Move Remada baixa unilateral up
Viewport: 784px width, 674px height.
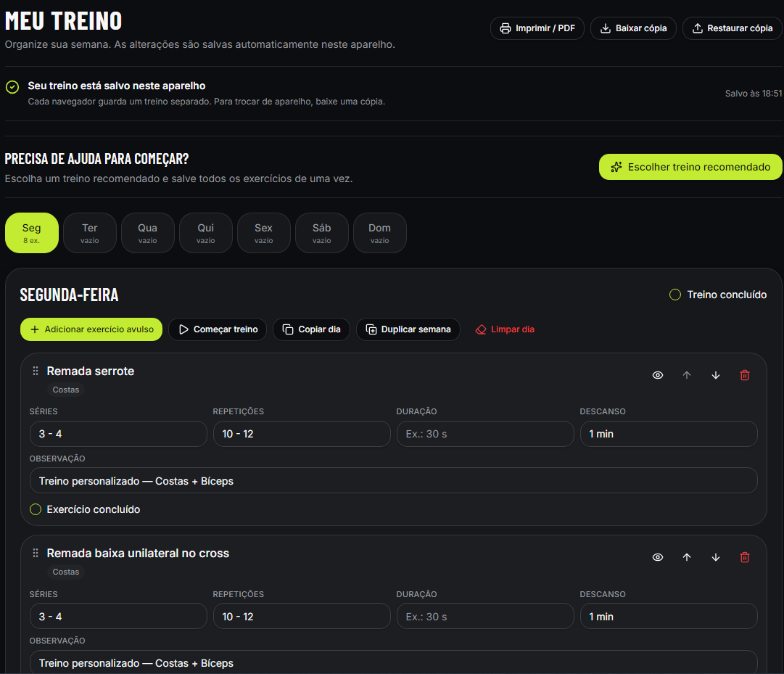(x=687, y=557)
